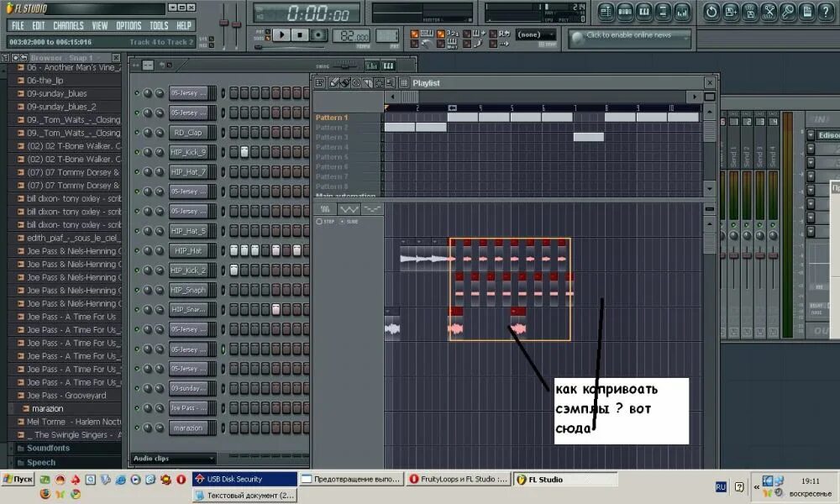Open the OPTIONS menu
The width and height of the screenshot is (840, 504).
tap(129, 25)
